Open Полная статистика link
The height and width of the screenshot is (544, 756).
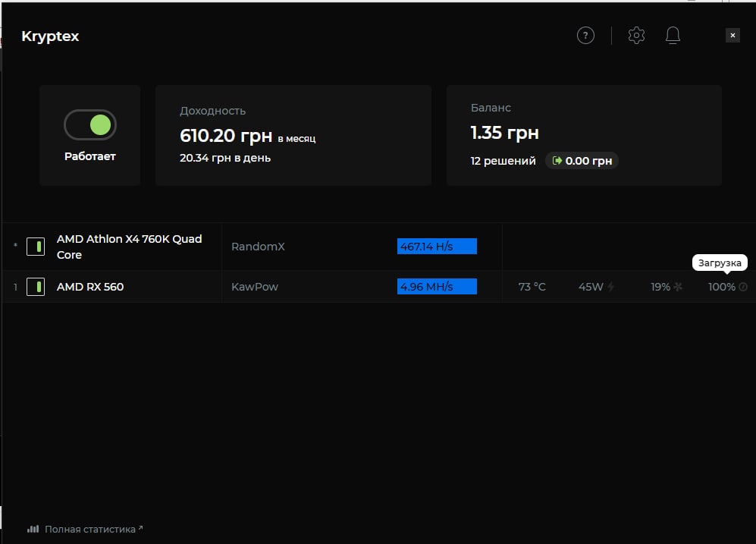(90, 529)
